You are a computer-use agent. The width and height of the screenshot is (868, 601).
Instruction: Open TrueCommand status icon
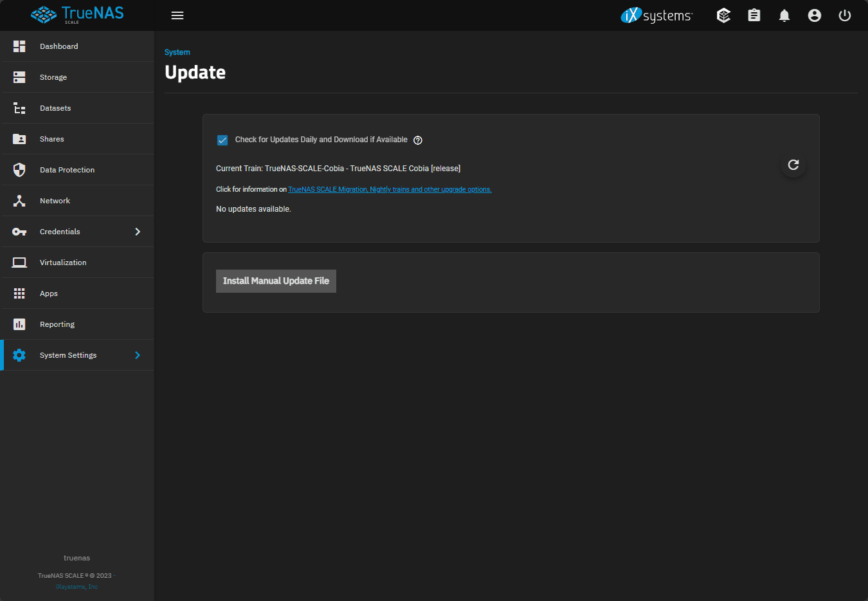(724, 15)
